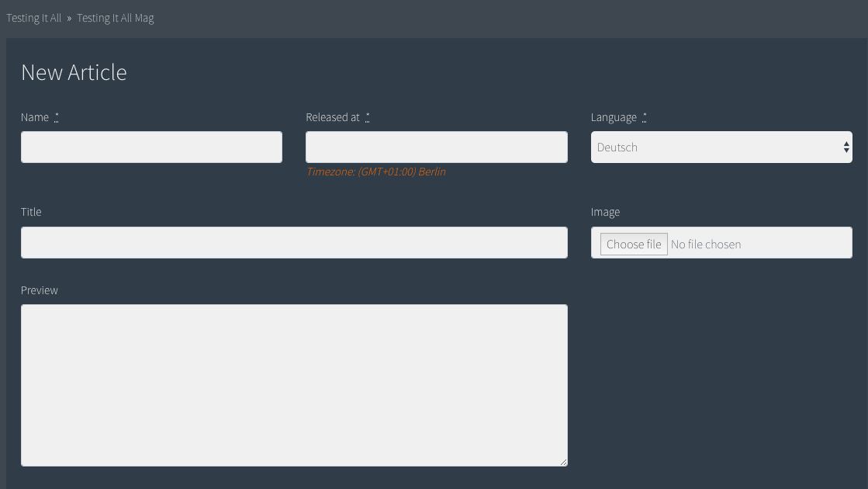Click the Released at label
This screenshot has height=489, width=868.
pos(333,117)
